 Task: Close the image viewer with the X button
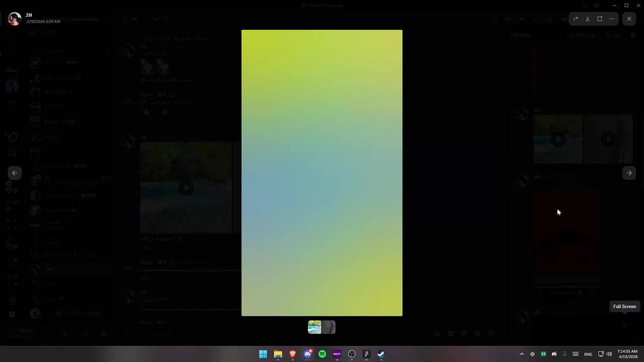[x=629, y=19]
